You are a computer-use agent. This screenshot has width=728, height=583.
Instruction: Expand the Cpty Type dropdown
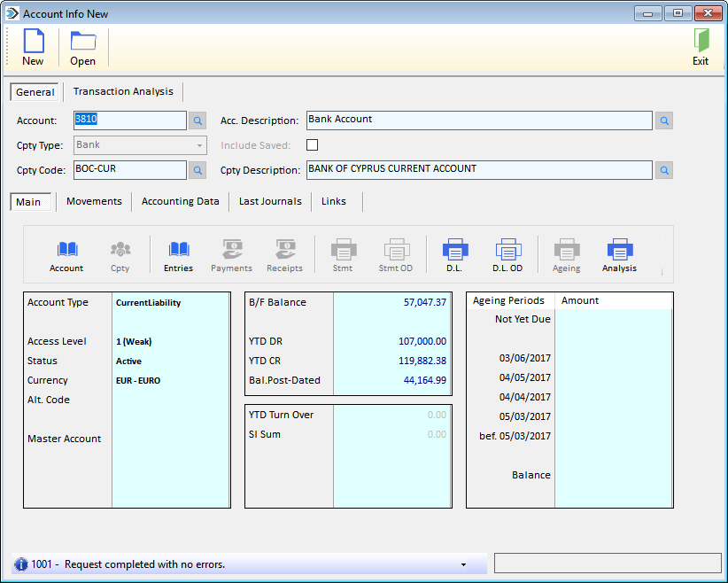click(x=199, y=145)
